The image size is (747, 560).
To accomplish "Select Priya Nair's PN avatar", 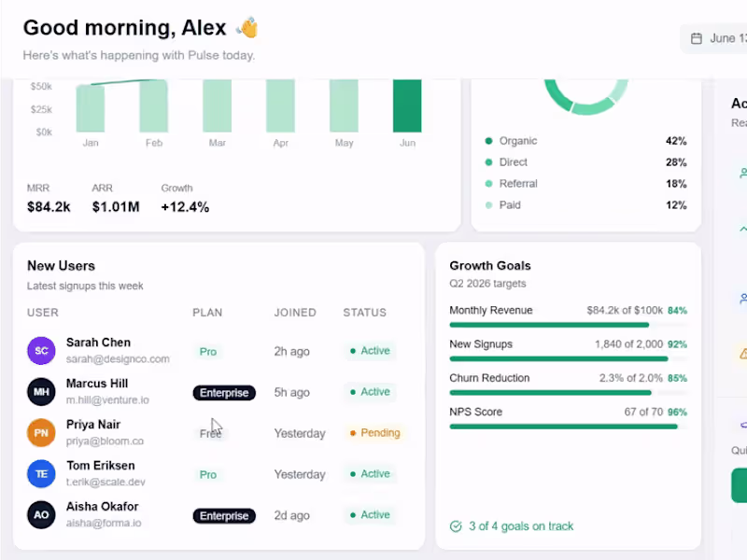I will (41, 432).
